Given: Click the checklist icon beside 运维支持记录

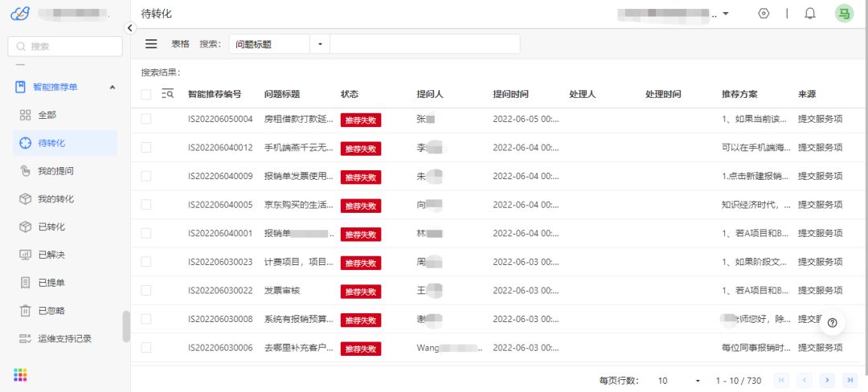Looking at the screenshot, I should pyautogui.click(x=25, y=338).
